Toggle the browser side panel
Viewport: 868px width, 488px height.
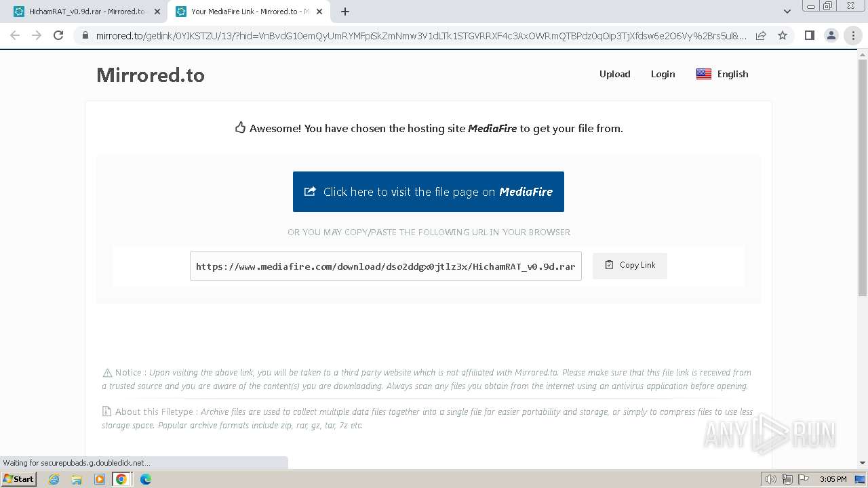point(809,36)
